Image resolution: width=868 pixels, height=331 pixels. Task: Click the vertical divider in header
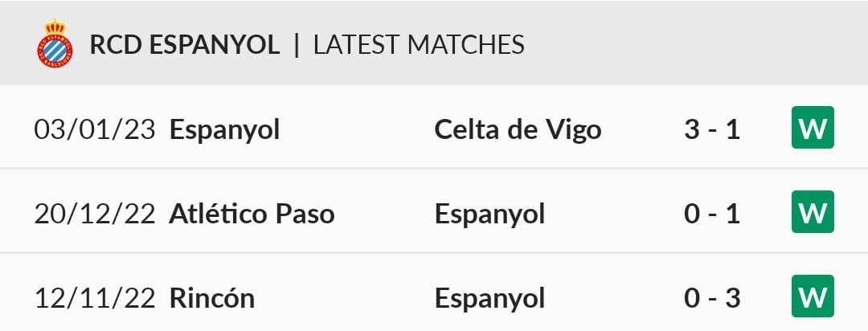297,45
